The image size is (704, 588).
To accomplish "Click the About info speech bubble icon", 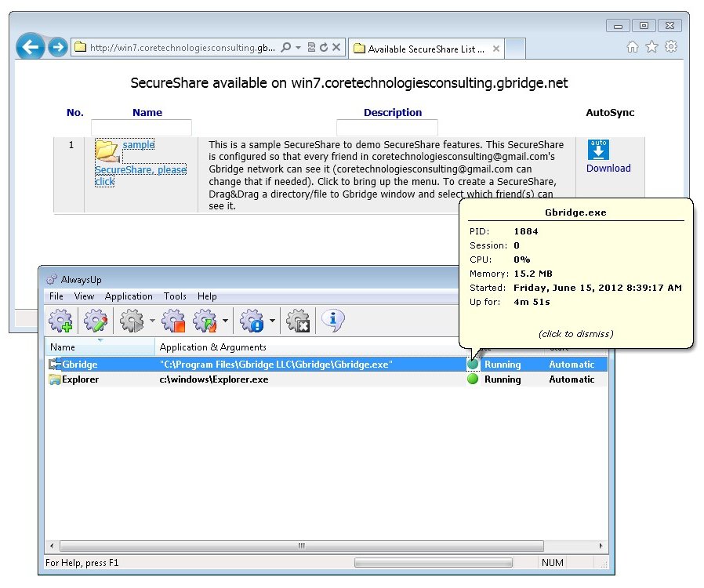I will point(333,321).
